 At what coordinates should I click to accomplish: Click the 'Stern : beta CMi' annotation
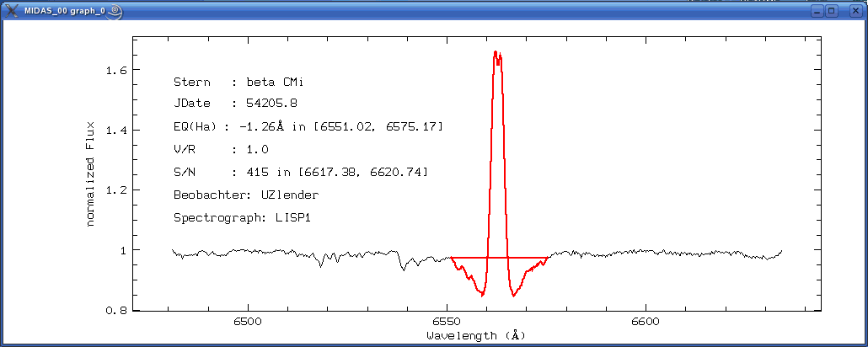coord(238,83)
